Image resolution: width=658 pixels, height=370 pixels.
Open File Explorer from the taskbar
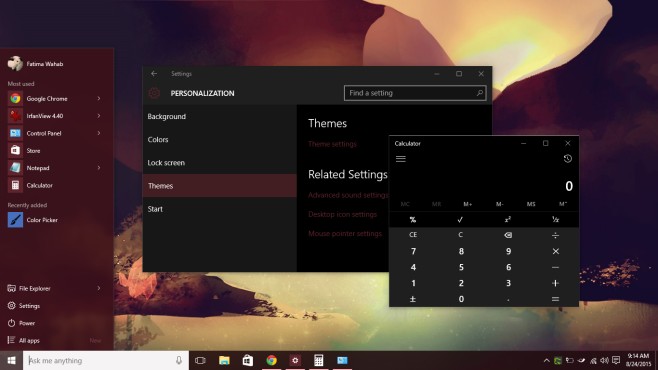[224, 360]
